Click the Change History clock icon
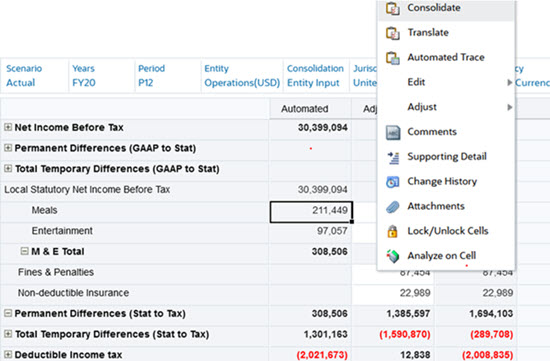 [x=393, y=182]
